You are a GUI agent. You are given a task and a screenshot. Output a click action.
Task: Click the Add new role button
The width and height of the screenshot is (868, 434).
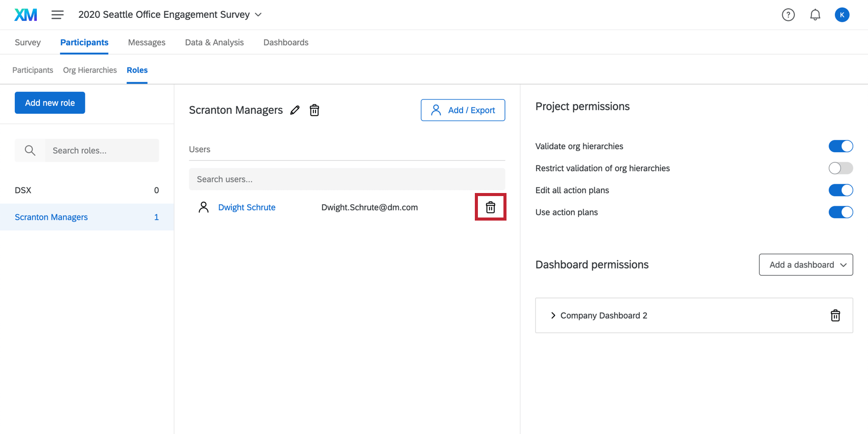(x=50, y=103)
